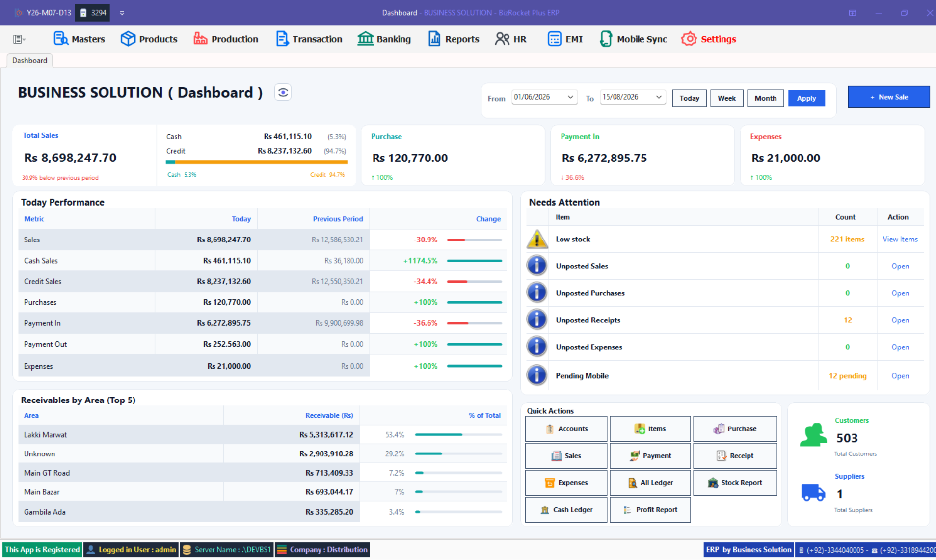Click the Cash Ledger quick action
Screen dimensions: 936x560
[x=566, y=510]
